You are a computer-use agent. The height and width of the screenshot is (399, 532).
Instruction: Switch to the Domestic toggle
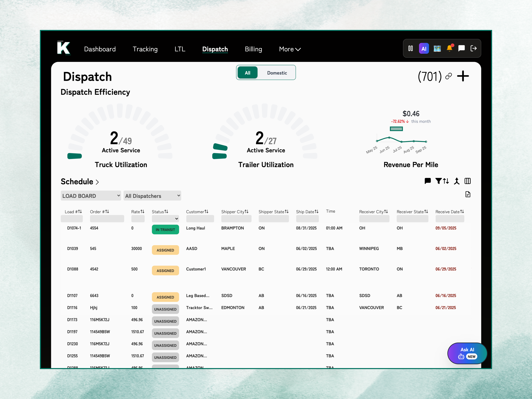pyautogui.click(x=277, y=73)
